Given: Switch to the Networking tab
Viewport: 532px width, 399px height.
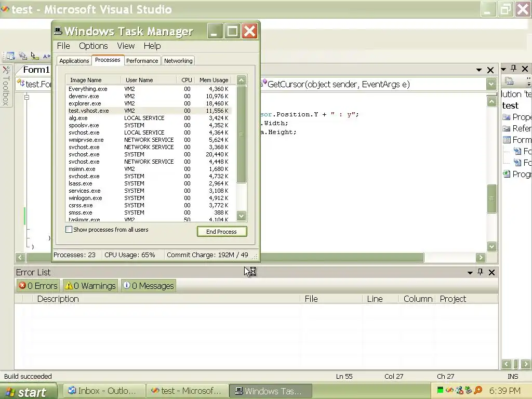Looking at the screenshot, I should [x=178, y=61].
